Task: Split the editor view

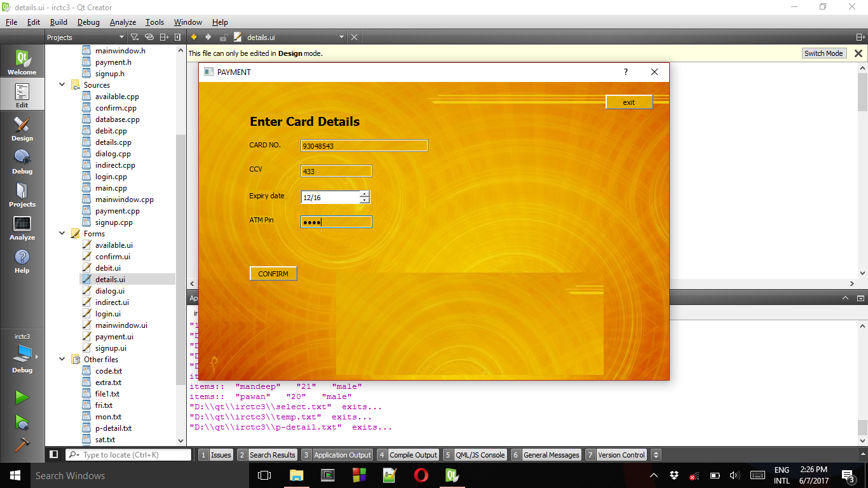Action: click(860, 37)
